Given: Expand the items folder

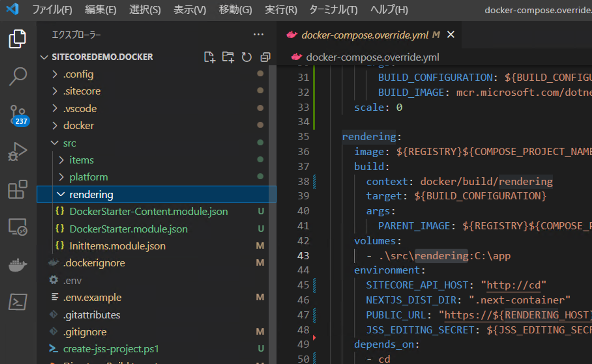Looking at the screenshot, I should [61, 160].
